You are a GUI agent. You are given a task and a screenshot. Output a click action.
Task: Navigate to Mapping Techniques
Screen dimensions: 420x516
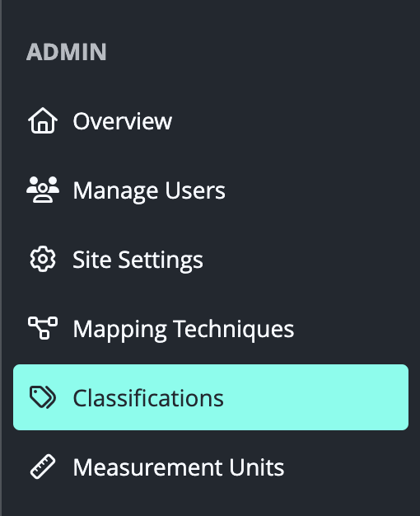point(211,328)
